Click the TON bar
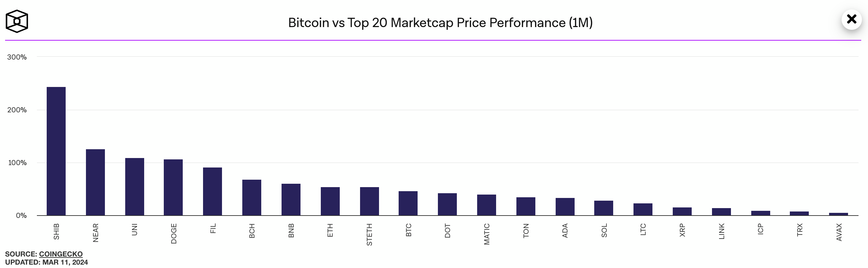The height and width of the screenshot is (268, 868). (526, 206)
